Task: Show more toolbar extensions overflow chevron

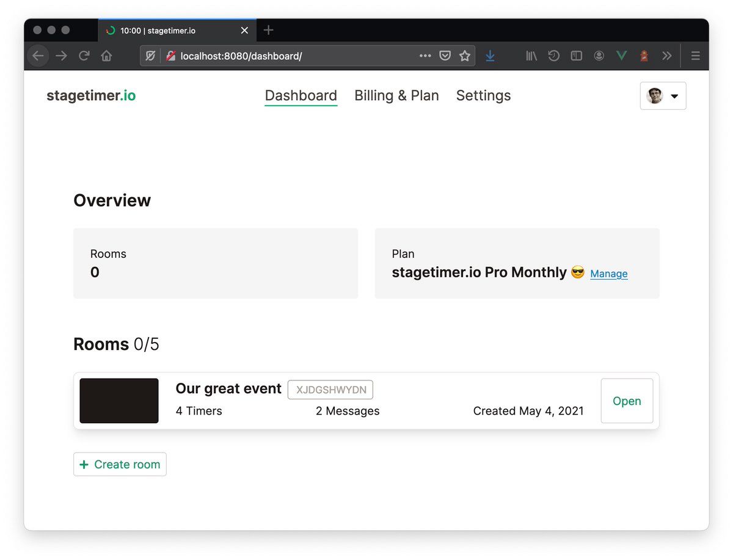Action: coord(666,56)
